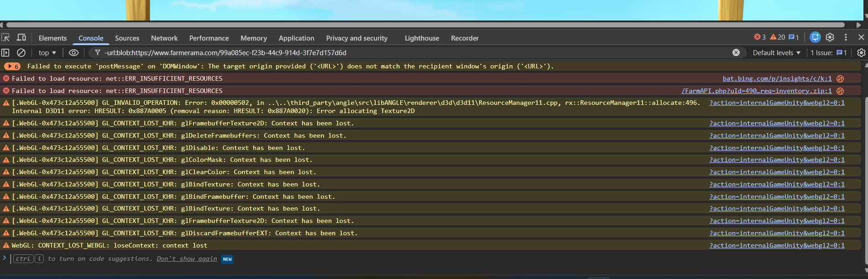Open console settings gear icon
The width and height of the screenshot is (868, 279).
861,53
